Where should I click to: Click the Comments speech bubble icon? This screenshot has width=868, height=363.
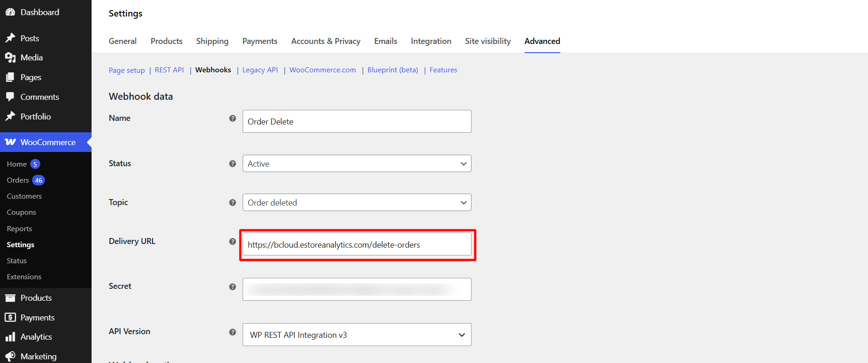10,97
